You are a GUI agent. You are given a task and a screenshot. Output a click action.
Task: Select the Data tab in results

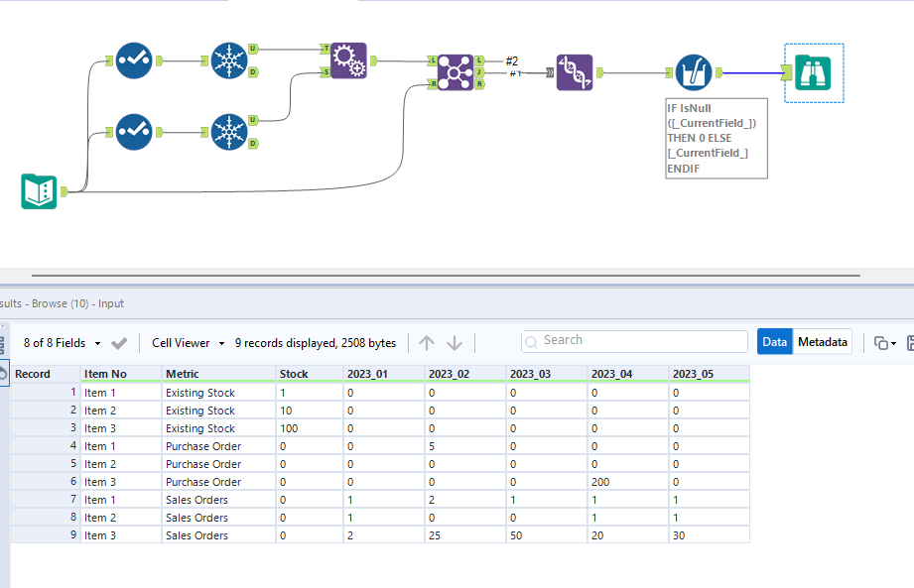(776, 340)
